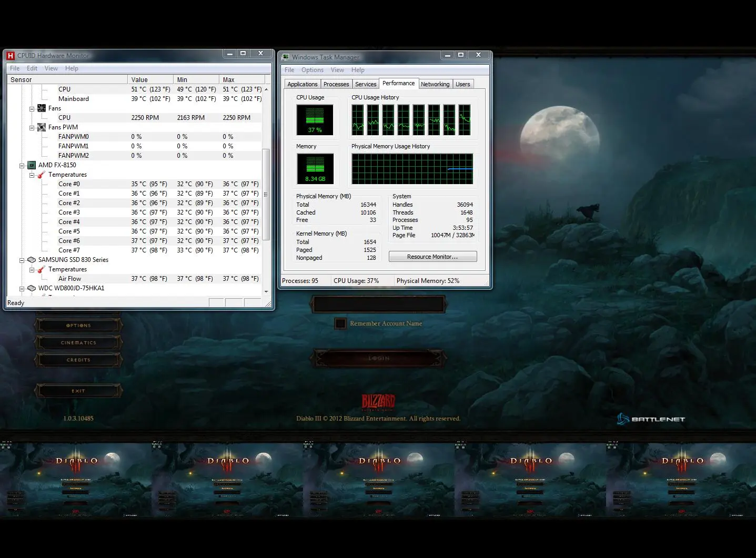The width and height of the screenshot is (756, 558).
Task: Click the scroll up arrow in Hardware Monitor
Action: (266, 89)
